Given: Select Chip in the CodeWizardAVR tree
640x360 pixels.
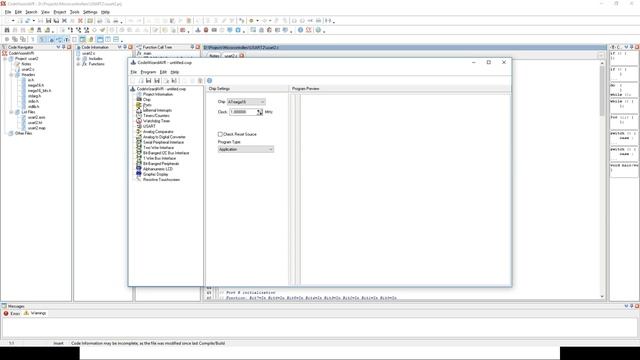Looking at the screenshot, I should coord(147,100).
